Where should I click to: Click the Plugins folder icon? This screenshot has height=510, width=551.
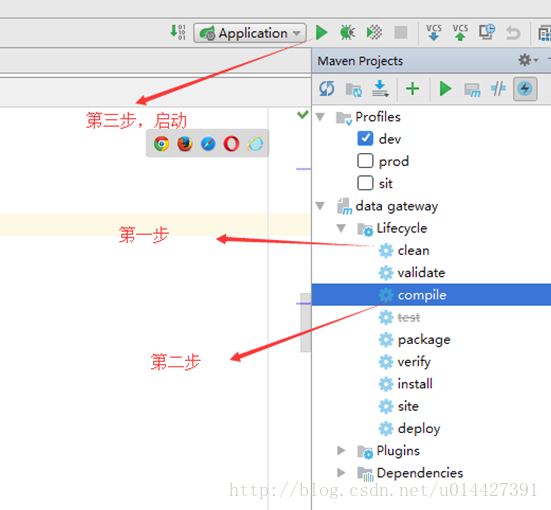pyautogui.click(x=365, y=451)
